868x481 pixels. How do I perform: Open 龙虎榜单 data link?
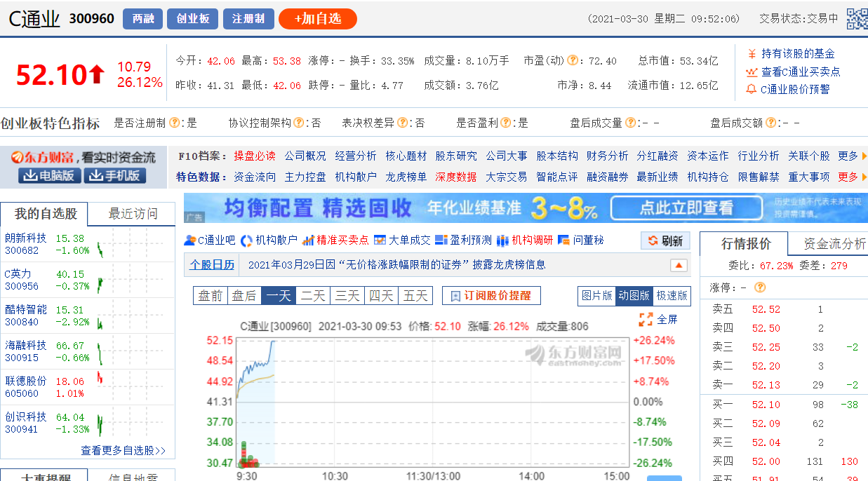(x=406, y=177)
